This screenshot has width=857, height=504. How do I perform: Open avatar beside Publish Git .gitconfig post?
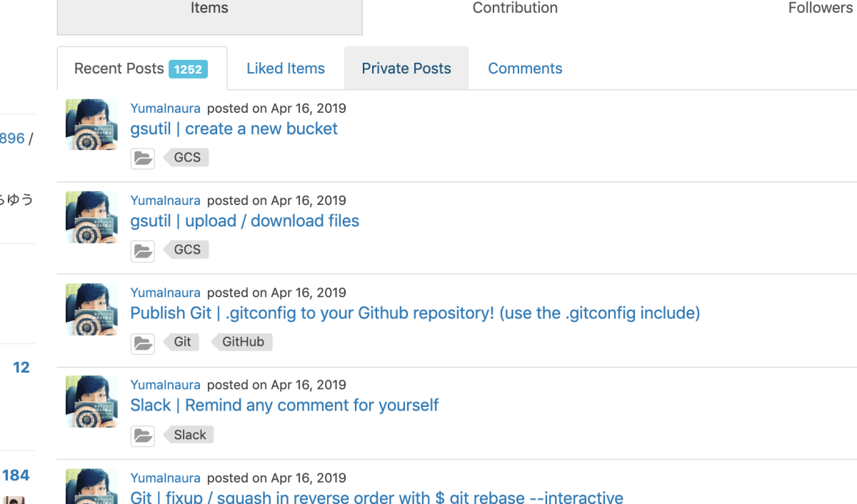[91, 309]
